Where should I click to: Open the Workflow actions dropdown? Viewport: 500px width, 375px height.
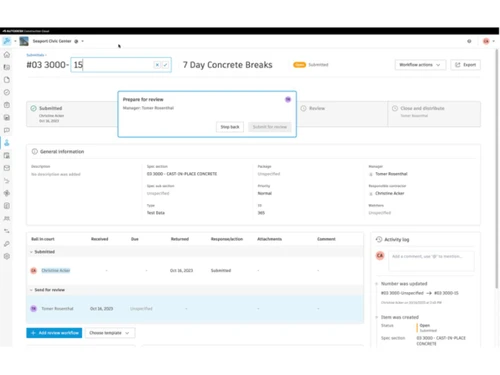420,65
